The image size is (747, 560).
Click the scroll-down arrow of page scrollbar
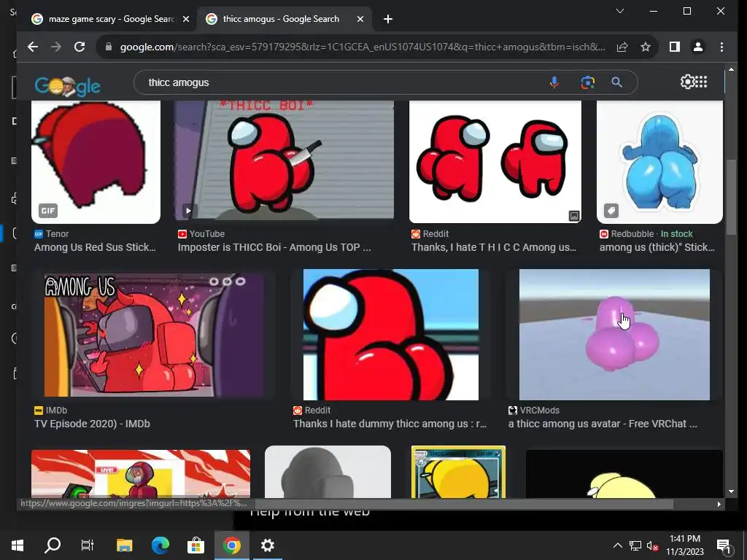tap(731, 491)
